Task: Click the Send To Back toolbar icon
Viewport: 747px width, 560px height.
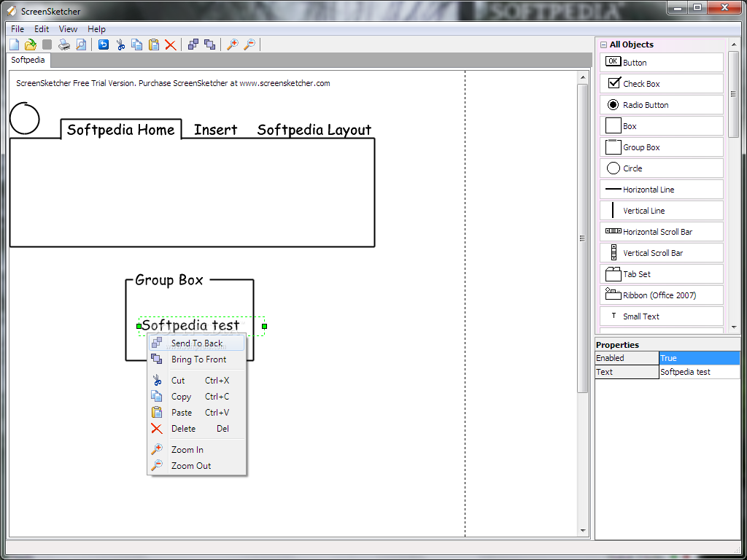Action: pyautogui.click(x=193, y=44)
